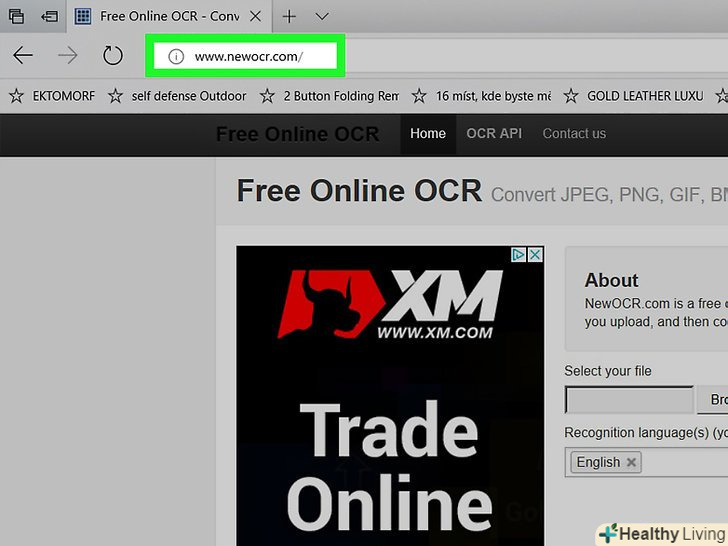Open the site info icon in address bar

pos(176,57)
